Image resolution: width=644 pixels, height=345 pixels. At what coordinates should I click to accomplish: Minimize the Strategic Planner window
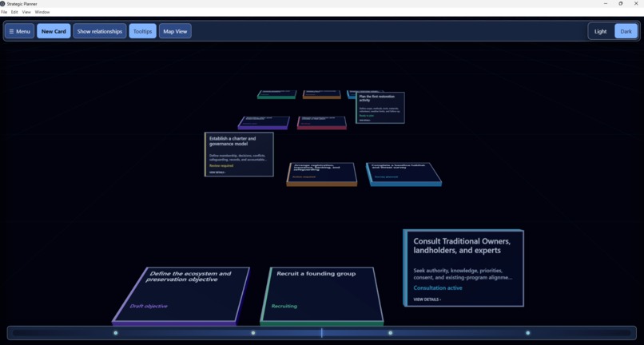coord(606,4)
